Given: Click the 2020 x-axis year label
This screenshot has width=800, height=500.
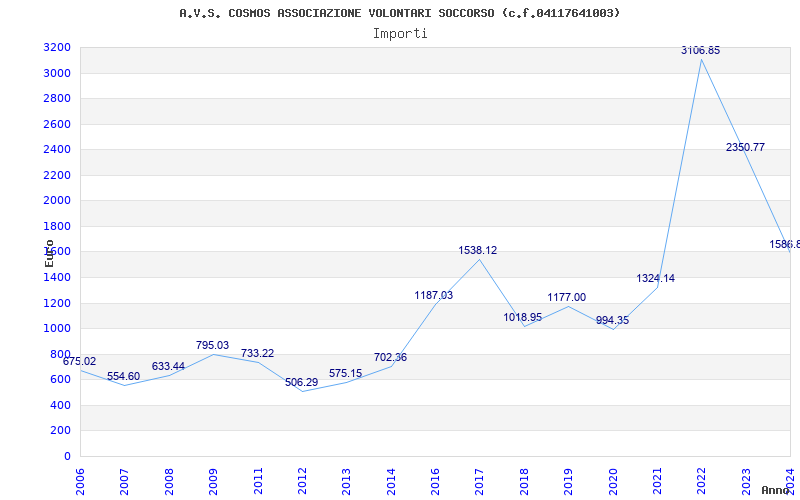Looking at the screenshot, I should pyautogui.click(x=613, y=481).
